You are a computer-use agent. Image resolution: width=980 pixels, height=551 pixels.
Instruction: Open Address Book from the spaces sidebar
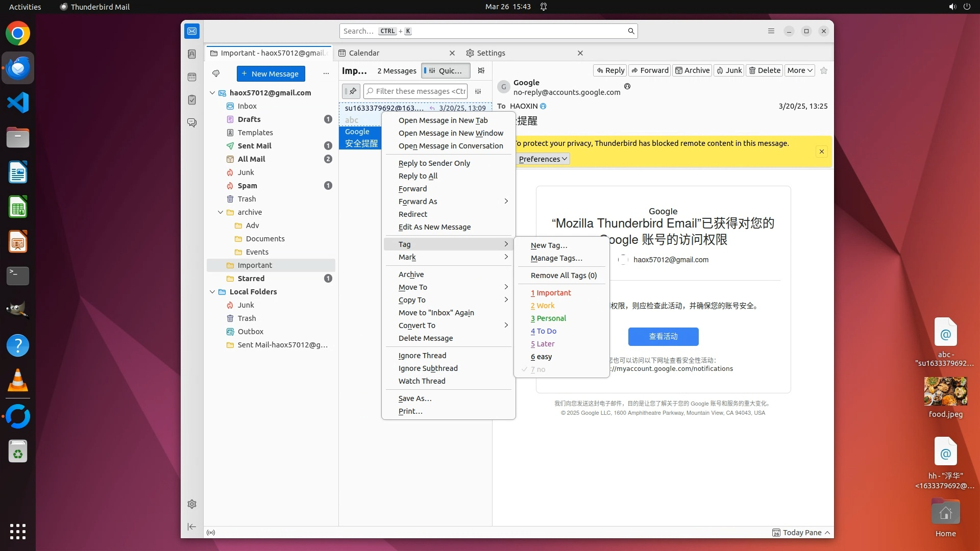192,54
